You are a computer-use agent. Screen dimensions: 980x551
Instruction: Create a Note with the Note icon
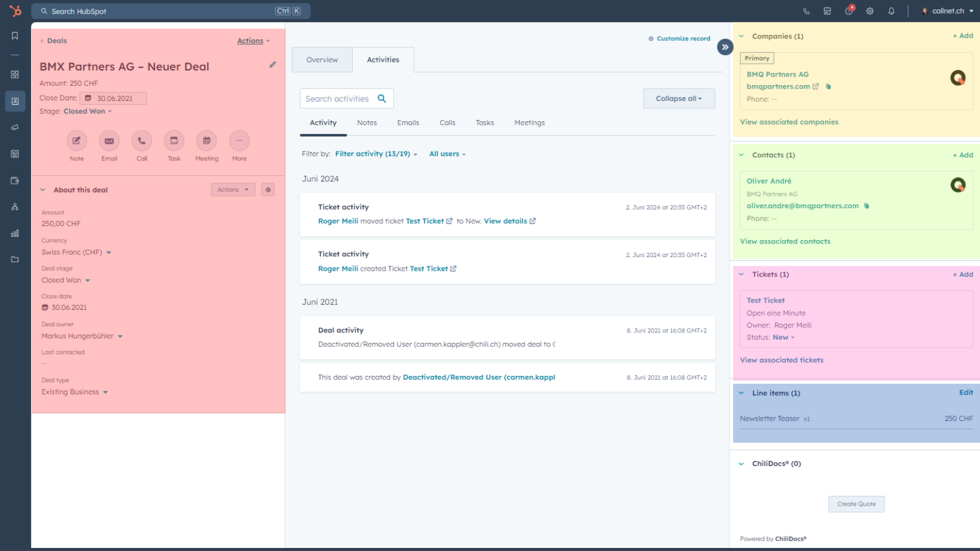(77, 141)
